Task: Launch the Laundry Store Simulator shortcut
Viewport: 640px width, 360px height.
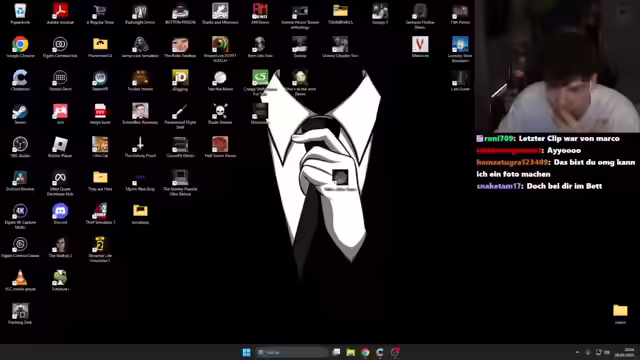Action: point(460,49)
